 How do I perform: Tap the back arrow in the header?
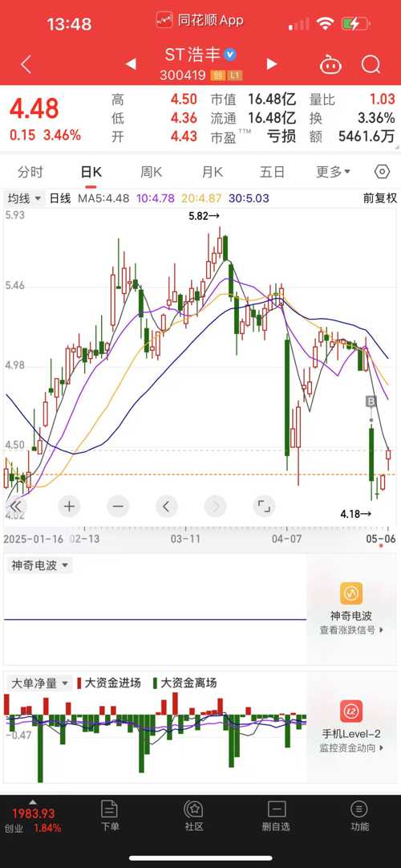(x=26, y=64)
